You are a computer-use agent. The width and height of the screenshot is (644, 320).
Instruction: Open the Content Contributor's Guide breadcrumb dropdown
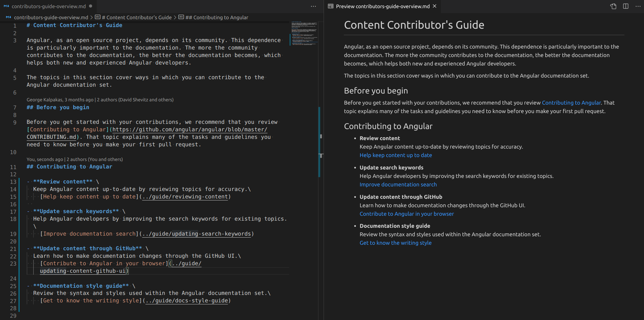(x=137, y=17)
